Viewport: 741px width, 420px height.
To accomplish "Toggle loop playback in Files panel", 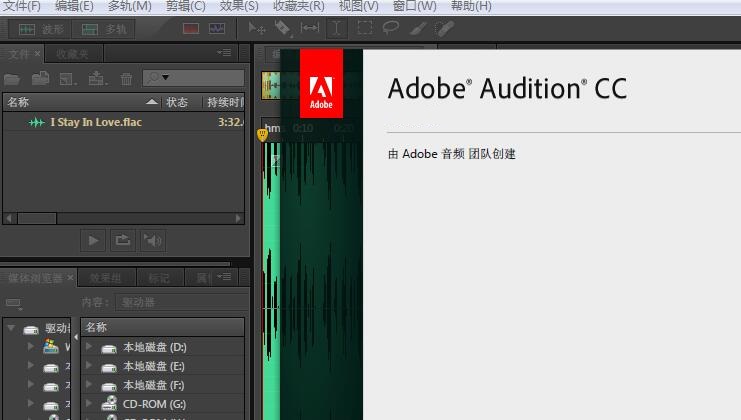I will pyautogui.click(x=123, y=241).
